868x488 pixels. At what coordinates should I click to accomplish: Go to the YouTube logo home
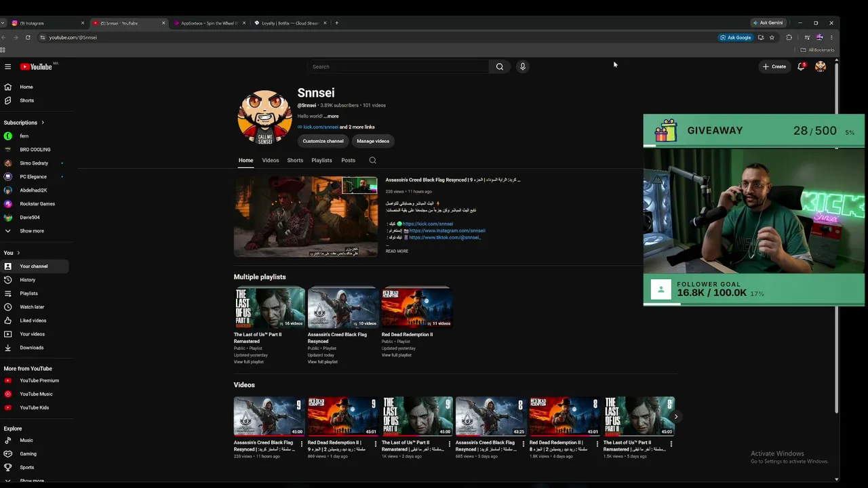36,66
